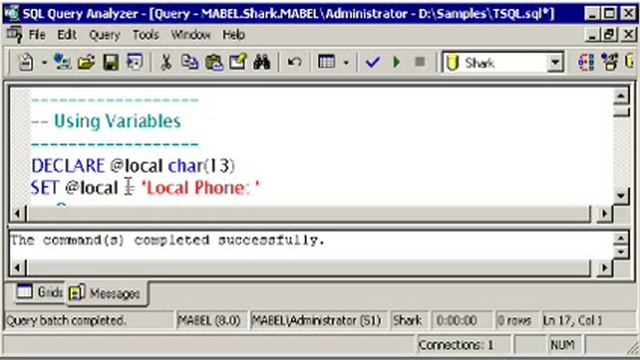Open Find with the binoculars icon
This screenshot has height=360, width=640.
coord(262,62)
